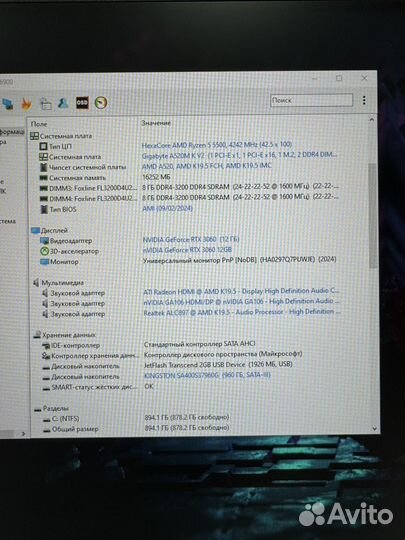The width and height of the screenshot is (405, 540).
Task: Open the AMD A520 chipset link
Action: (207, 166)
